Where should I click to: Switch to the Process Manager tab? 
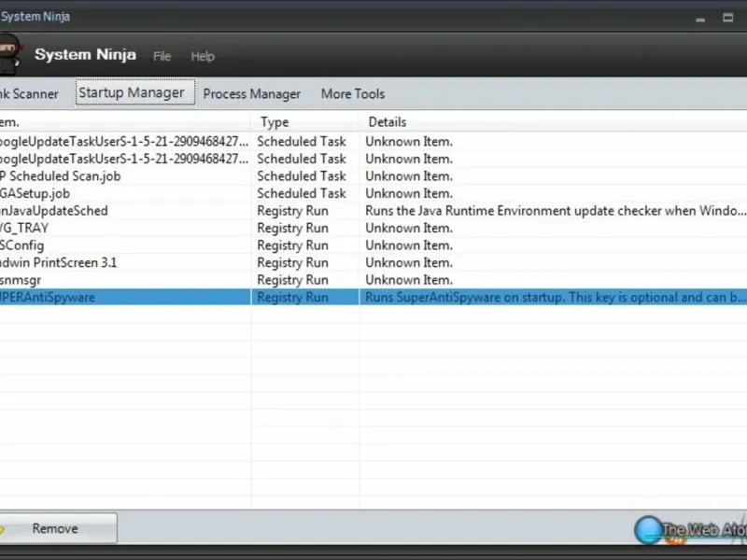(x=251, y=94)
